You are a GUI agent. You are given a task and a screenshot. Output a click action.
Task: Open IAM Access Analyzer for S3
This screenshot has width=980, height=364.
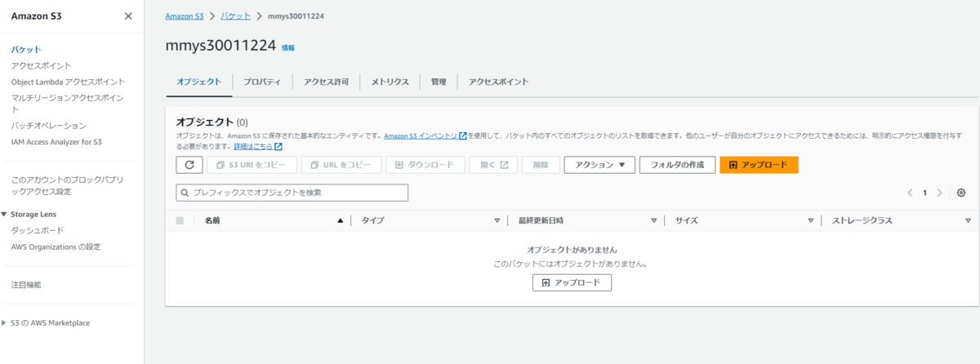(x=56, y=142)
